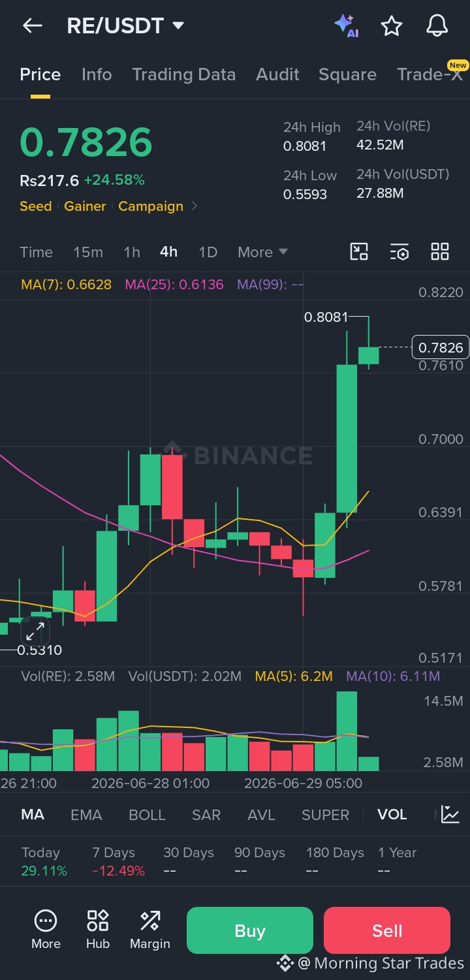This screenshot has height=980, width=470.
Task: Open the More timeframes dropdown
Action: 262,252
